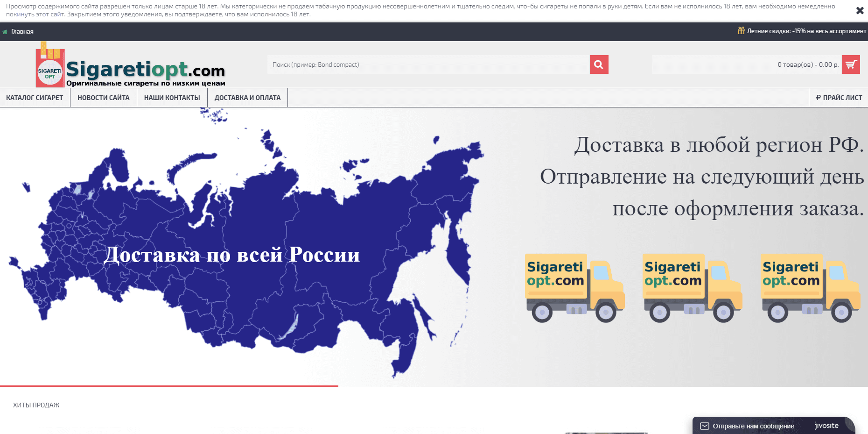Open the КАТАЛОГ СИГАРЕТ menu
This screenshot has width=868, height=434.
[x=35, y=98]
